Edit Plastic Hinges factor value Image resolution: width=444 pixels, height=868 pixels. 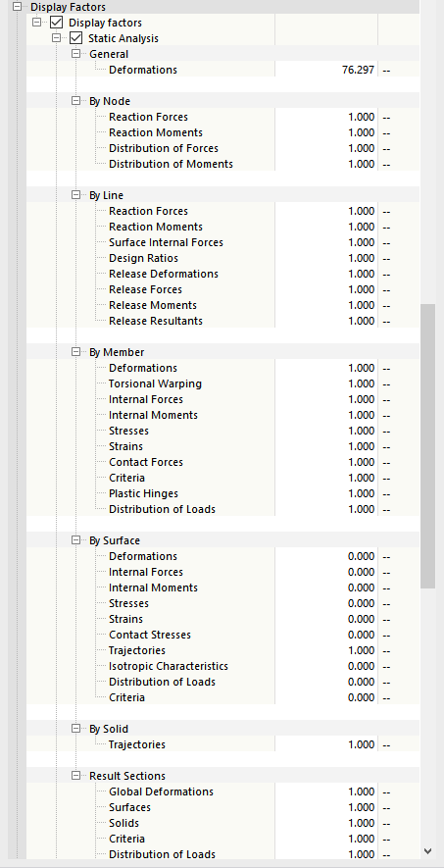(x=326, y=493)
